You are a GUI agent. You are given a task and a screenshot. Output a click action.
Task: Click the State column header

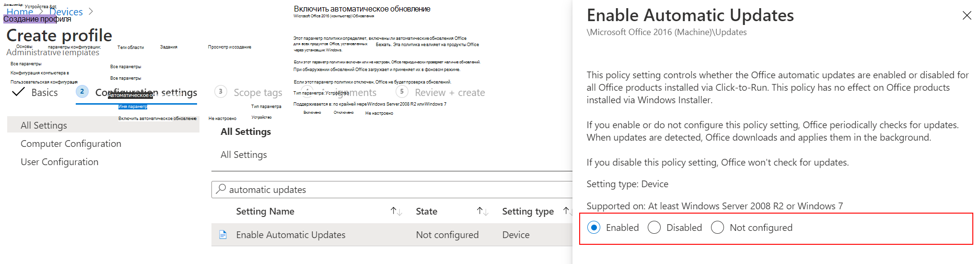[426, 211]
